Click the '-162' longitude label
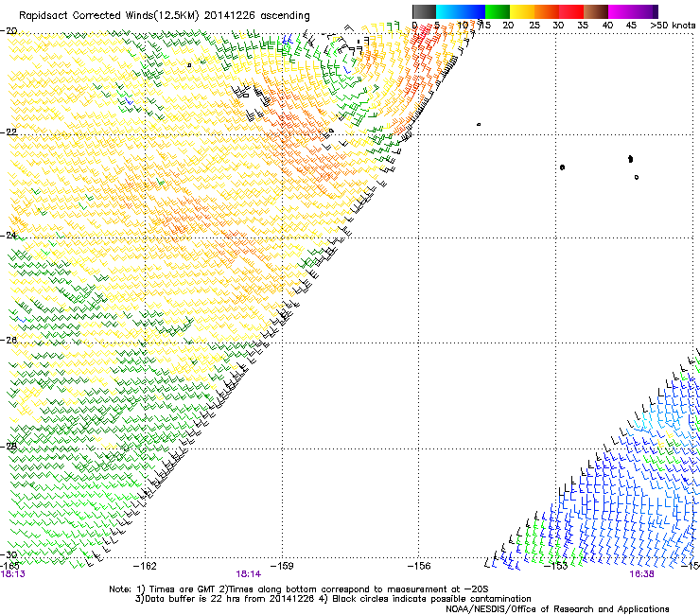The image size is (700, 615). [x=145, y=566]
